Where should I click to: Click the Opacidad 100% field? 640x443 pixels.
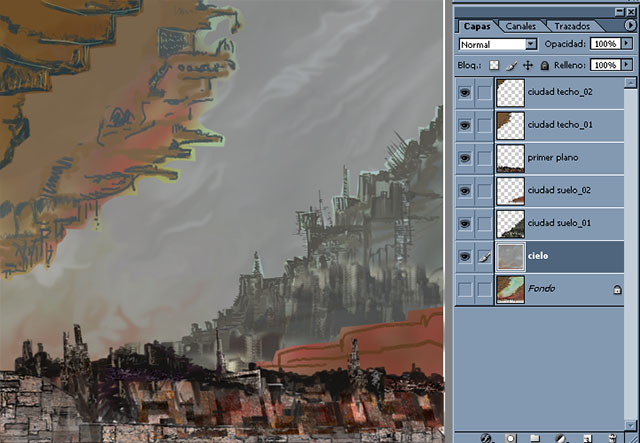point(605,44)
